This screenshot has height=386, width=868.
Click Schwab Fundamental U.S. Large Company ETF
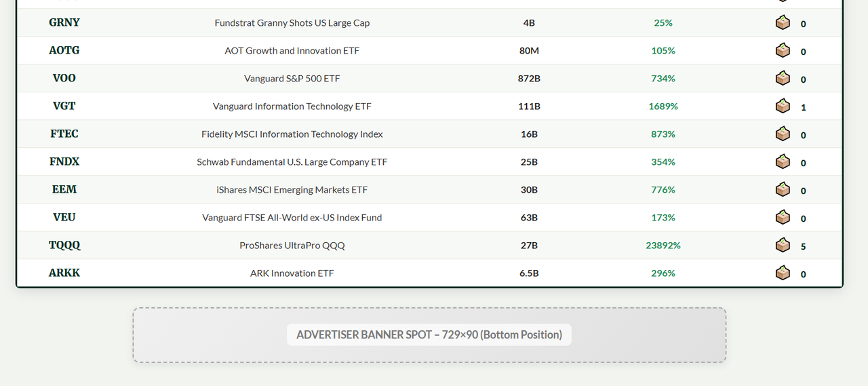pos(292,161)
